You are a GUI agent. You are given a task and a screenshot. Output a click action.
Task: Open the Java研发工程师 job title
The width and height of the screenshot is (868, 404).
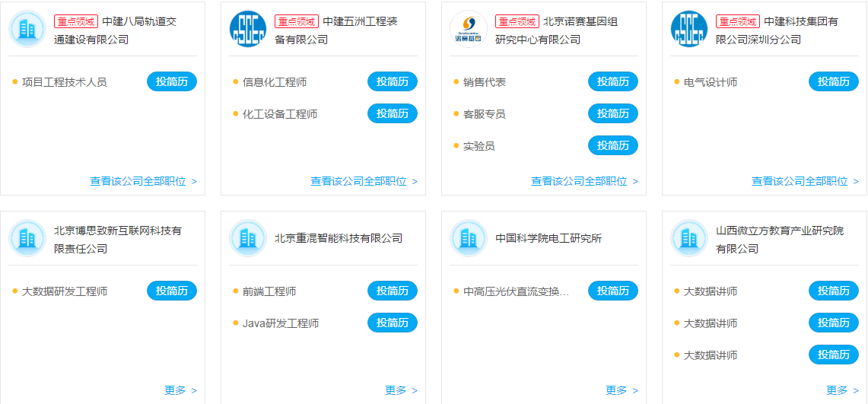tap(281, 323)
